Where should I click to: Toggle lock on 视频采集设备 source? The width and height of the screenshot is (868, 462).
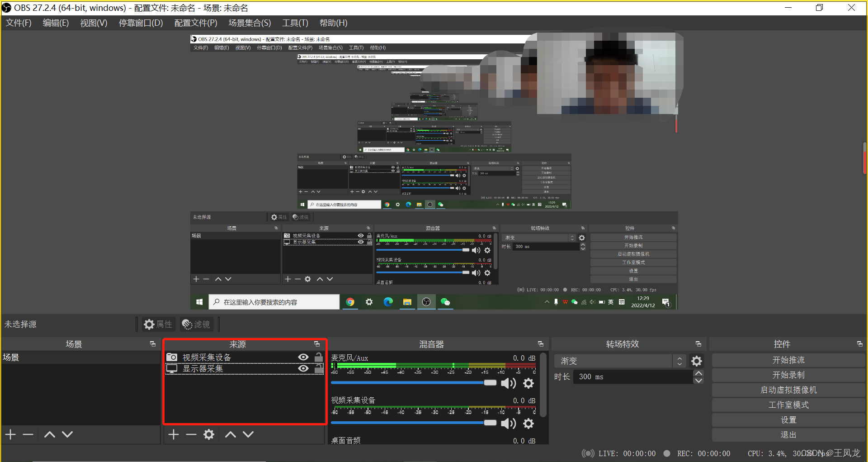click(x=319, y=357)
